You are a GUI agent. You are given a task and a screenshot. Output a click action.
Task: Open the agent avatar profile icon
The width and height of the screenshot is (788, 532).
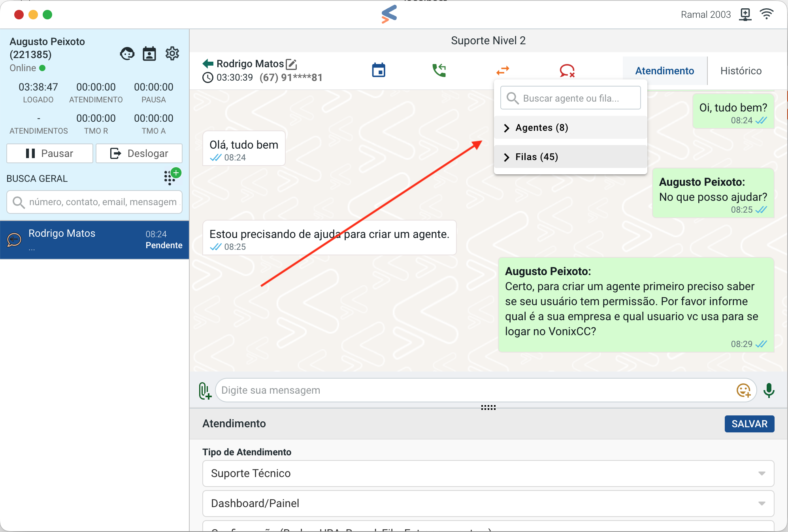pos(127,53)
